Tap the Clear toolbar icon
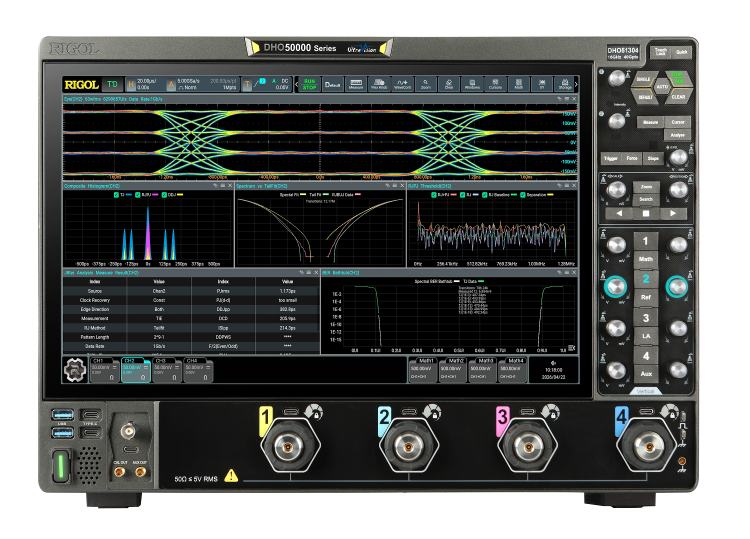The width and height of the screenshot is (750, 539). (x=449, y=84)
